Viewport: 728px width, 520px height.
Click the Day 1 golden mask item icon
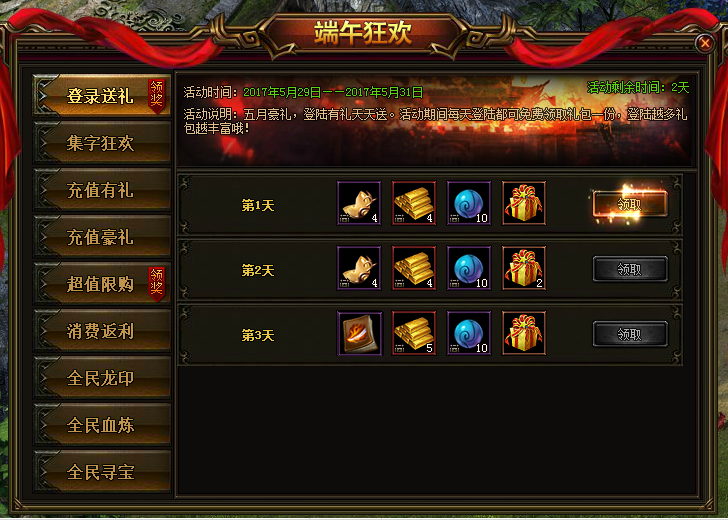[359, 203]
